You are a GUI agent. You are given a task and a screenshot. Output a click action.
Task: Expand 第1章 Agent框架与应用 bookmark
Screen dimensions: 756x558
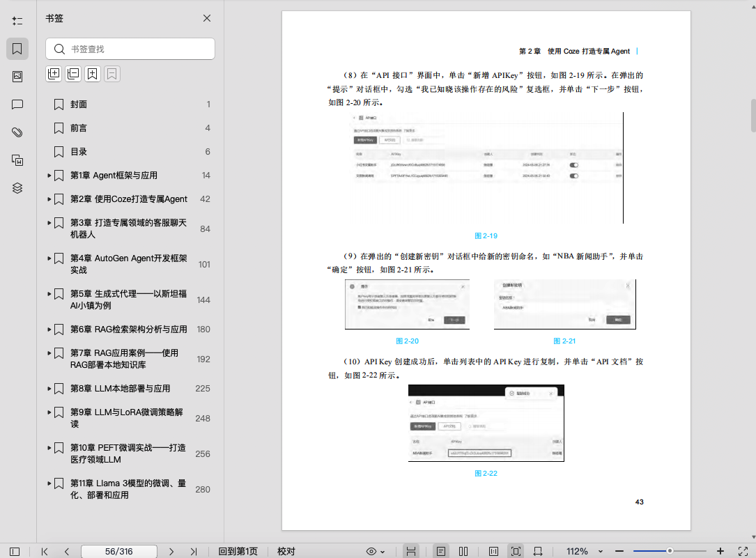(x=49, y=176)
